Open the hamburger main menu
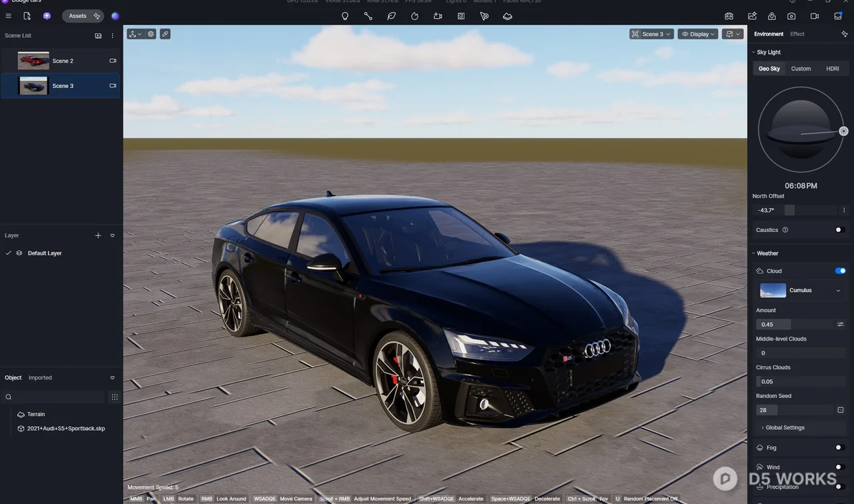 [8, 16]
